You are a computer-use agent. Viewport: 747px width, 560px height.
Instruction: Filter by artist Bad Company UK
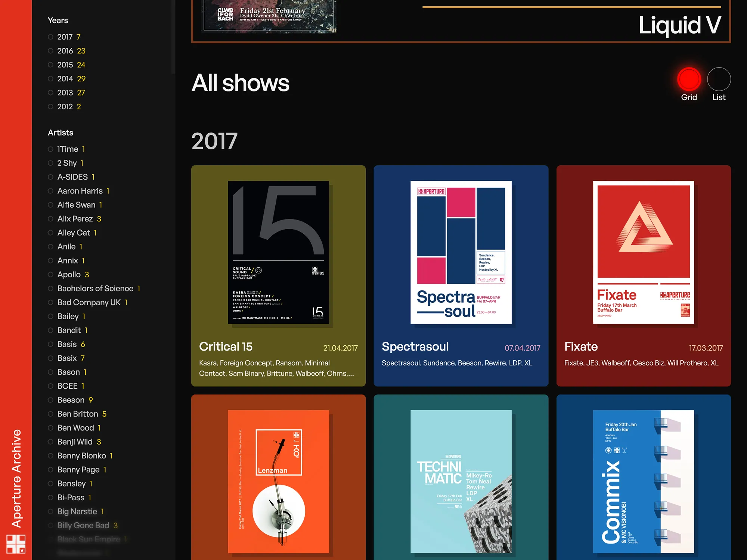pyautogui.click(x=88, y=302)
